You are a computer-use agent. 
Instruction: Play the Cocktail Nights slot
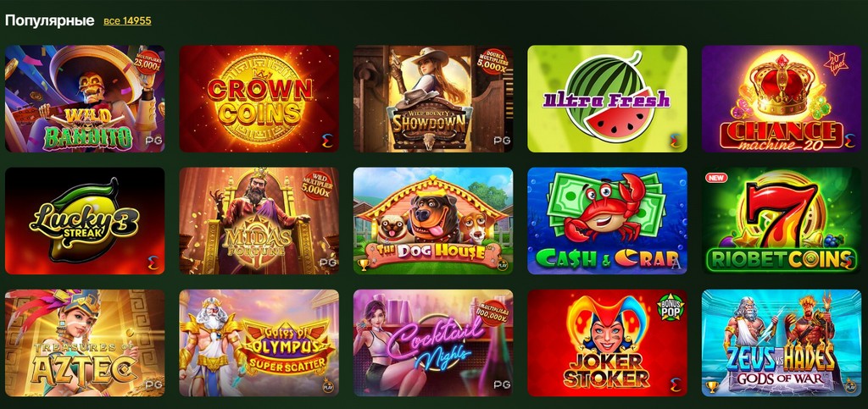[x=433, y=343]
